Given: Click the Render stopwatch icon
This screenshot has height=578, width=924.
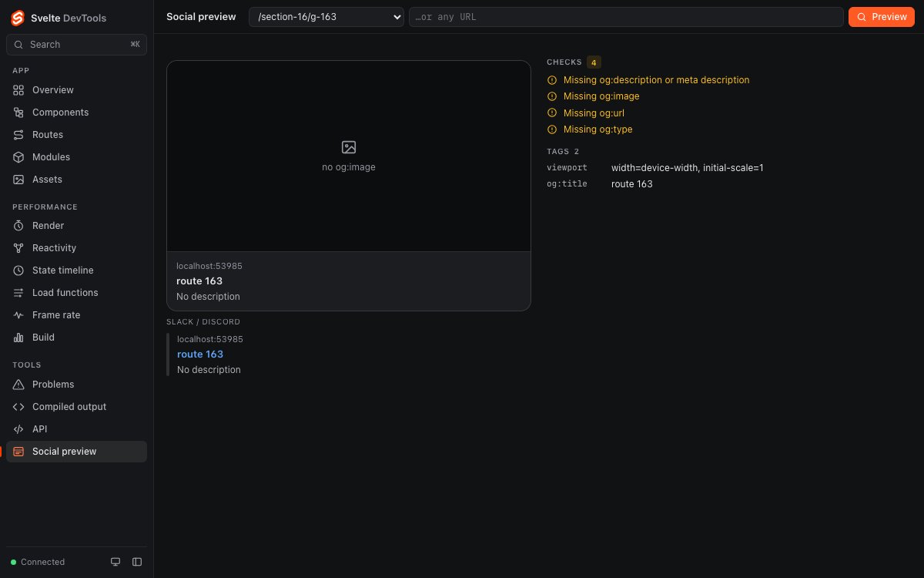Looking at the screenshot, I should tap(18, 226).
